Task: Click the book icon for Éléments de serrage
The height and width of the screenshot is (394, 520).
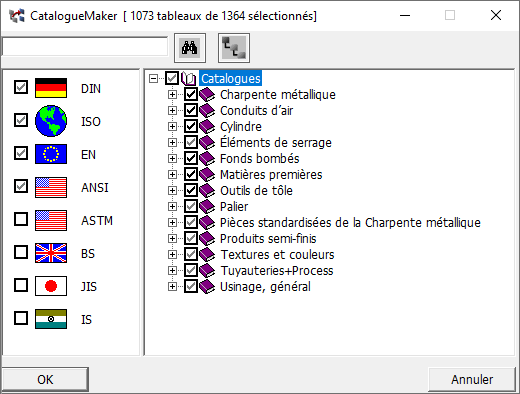Action: point(207,143)
